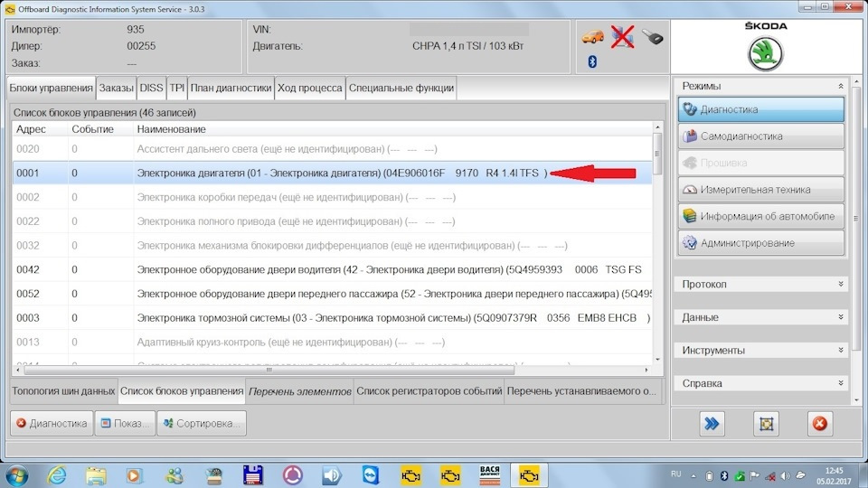Select row 0001 Электроника двигателя

(x=332, y=174)
